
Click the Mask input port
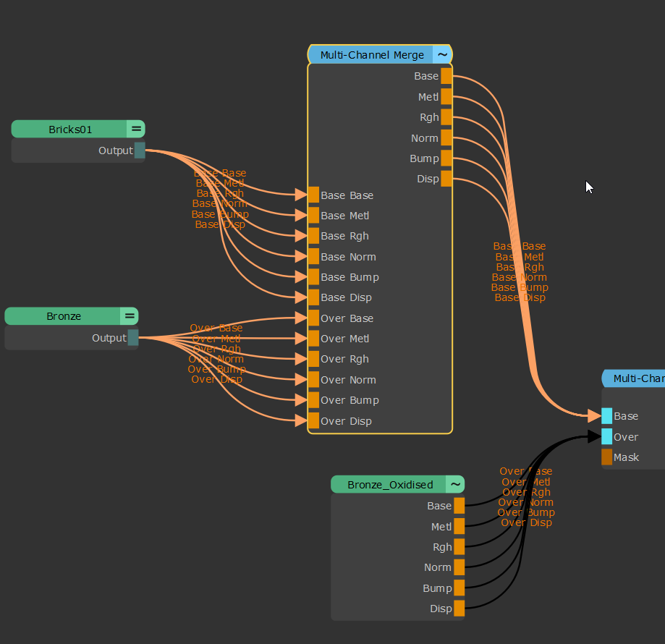(x=606, y=457)
